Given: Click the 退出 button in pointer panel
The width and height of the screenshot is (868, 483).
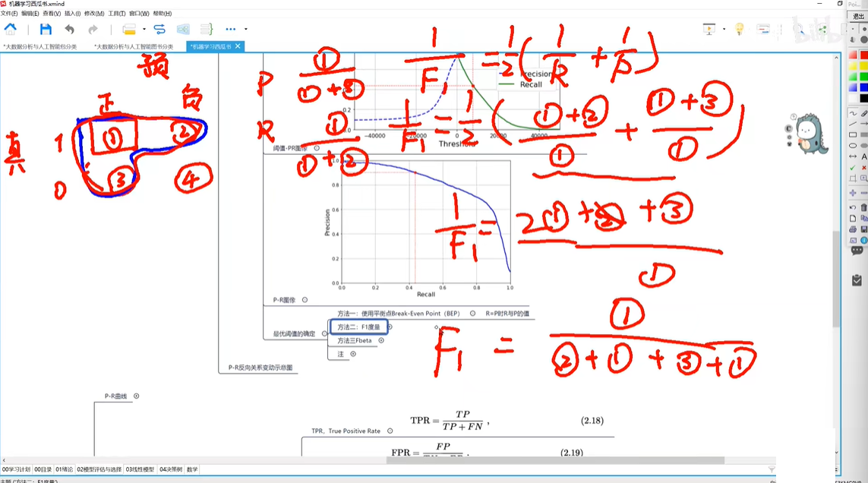Looking at the screenshot, I should click(x=858, y=17).
